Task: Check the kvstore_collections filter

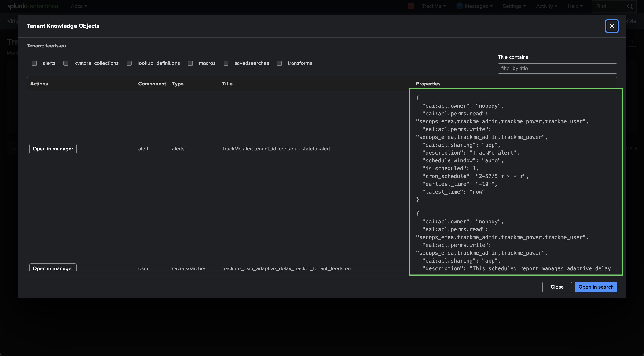Action: 66,63
